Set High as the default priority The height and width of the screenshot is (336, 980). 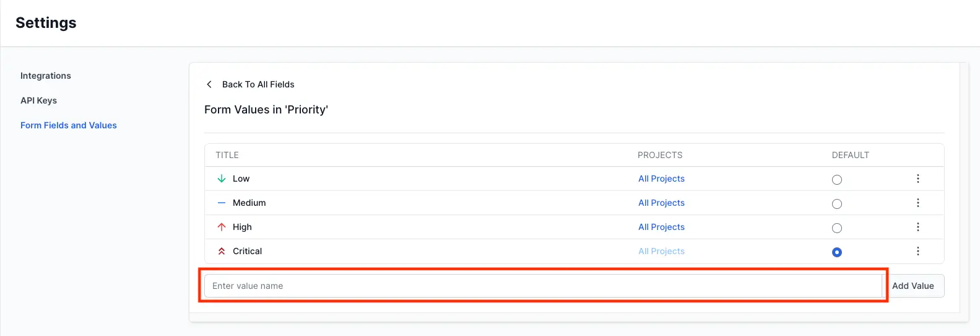coord(837,228)
